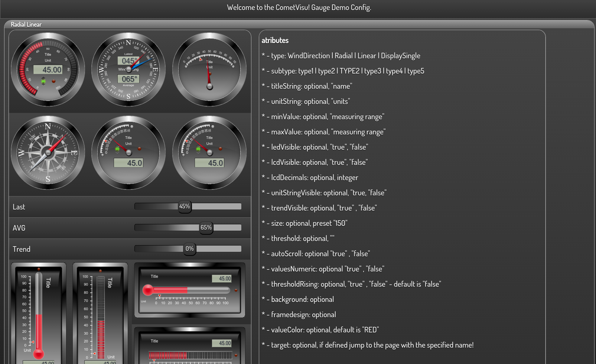This screenshot has height=364, width=596.
Task: Select the compass rose gauge
Action: 48,153
